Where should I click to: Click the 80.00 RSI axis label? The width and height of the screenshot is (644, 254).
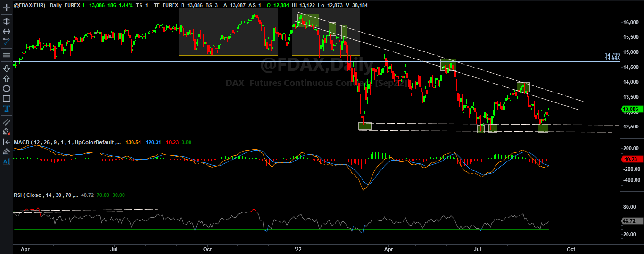[x=629, y=207]
